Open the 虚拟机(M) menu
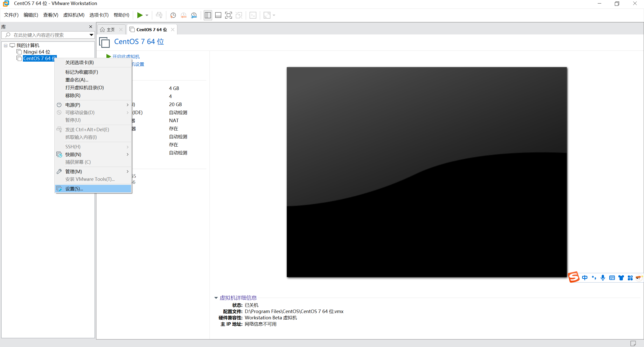 (x=73, y=15)
